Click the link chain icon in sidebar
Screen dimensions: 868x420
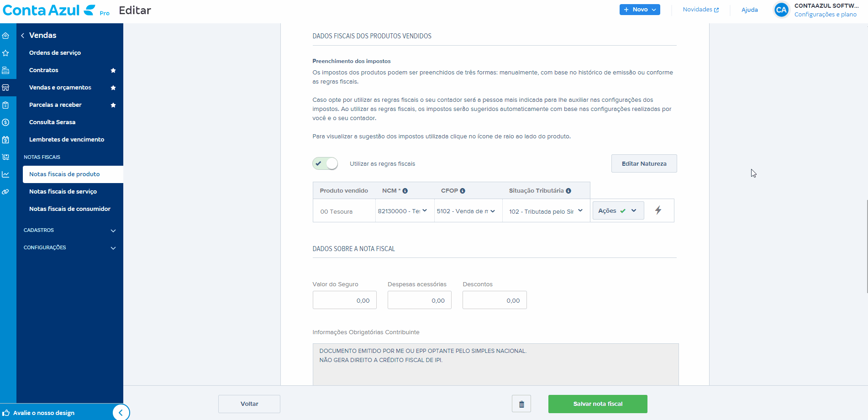click(6, 192)
